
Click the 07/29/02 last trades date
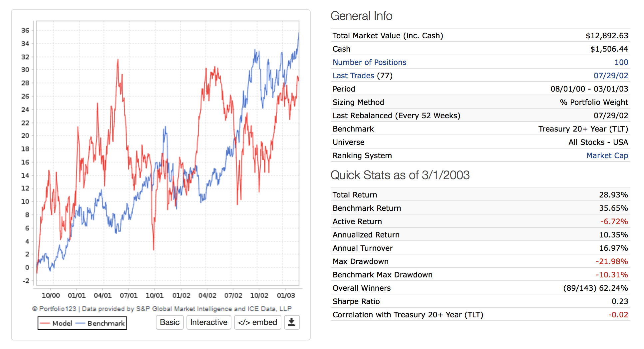click(x=611, y=76)
